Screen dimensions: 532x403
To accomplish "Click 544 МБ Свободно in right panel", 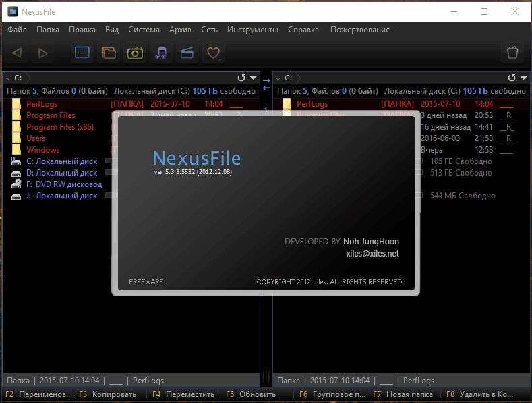I will [x=463, y=196].
